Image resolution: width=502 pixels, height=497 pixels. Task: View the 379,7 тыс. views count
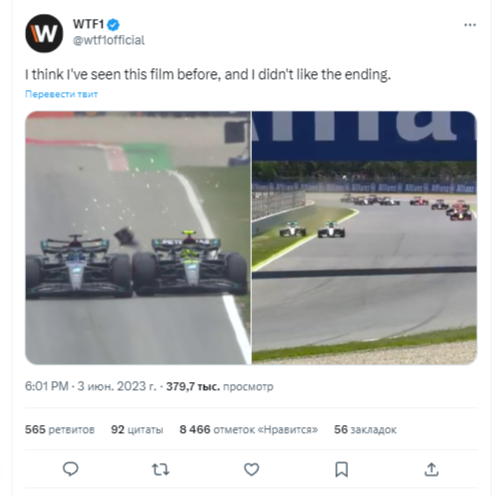pyautogui.click(x=220, y=387)
